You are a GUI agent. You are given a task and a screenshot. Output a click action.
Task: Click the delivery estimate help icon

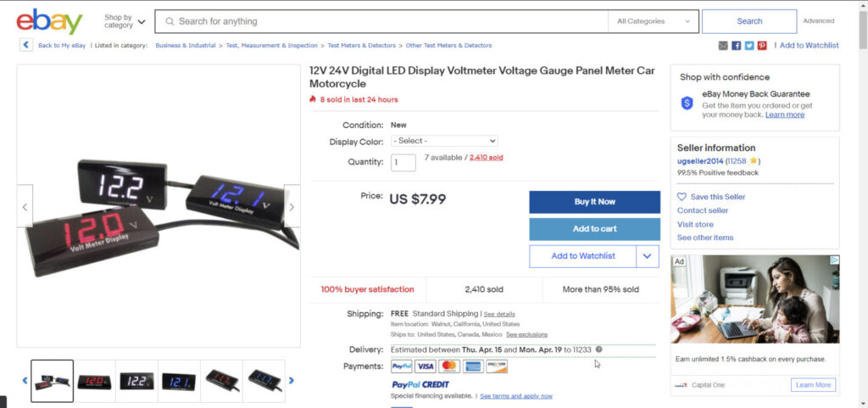point(599,349)
